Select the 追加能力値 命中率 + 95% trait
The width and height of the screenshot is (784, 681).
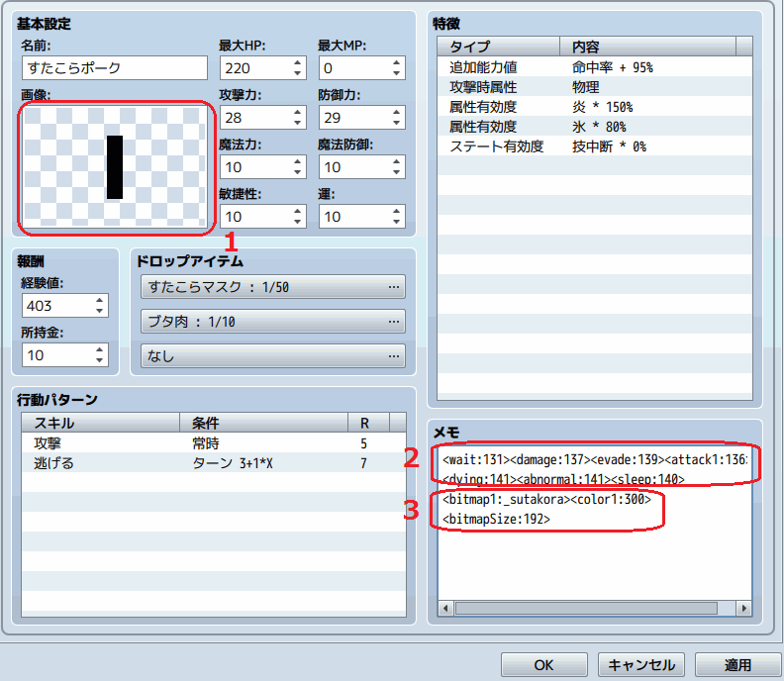[595, 67]
